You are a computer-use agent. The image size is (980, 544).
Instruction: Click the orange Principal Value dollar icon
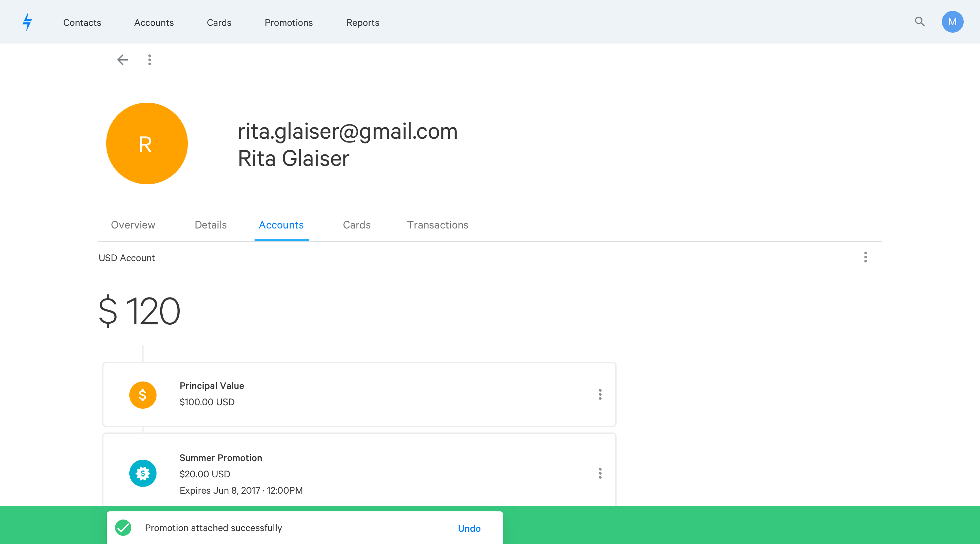[x=143, y=395]
